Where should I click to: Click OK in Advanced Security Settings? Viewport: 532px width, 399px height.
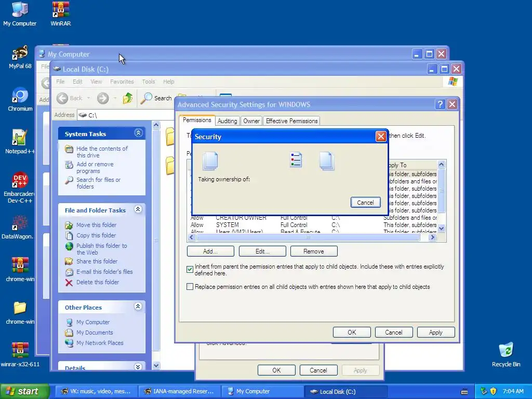point(352,332)
